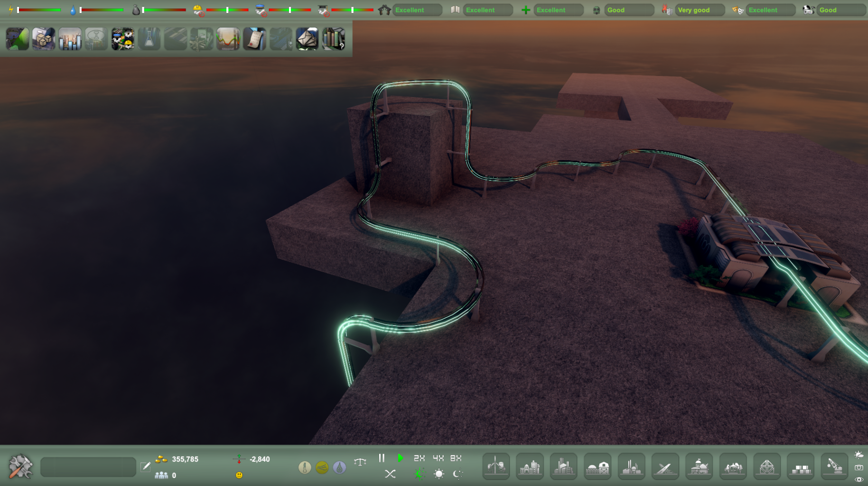Open the statistics bar chart panel

pos(70,39)
